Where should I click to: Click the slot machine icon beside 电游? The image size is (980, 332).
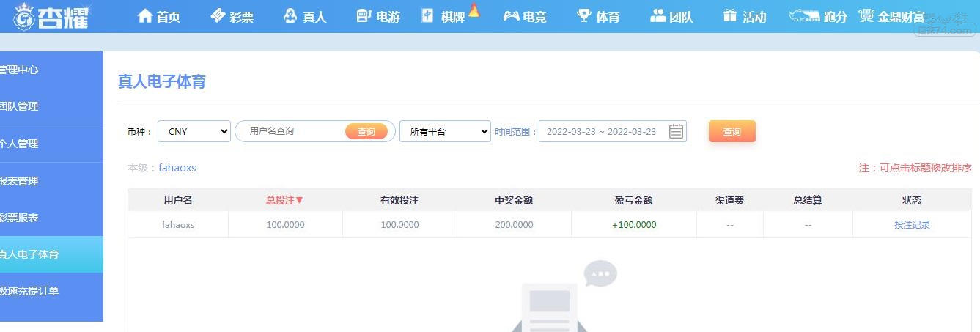point(364,16)
